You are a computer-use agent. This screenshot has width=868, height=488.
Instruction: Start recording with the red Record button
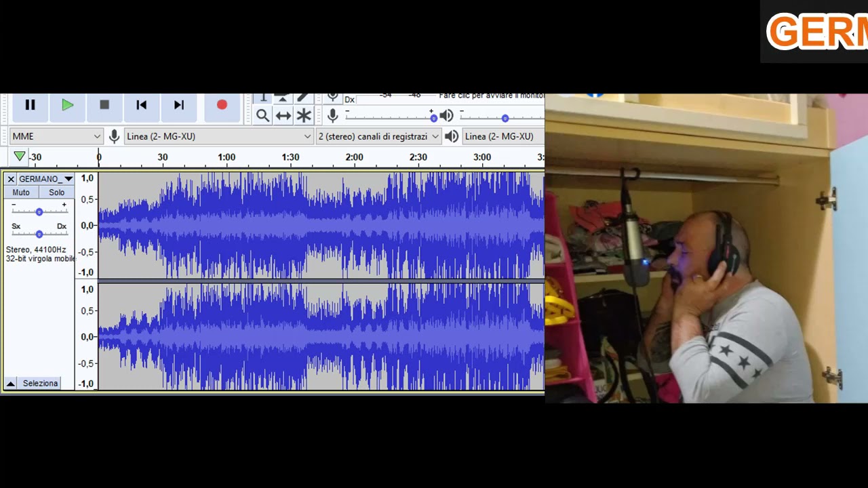click(x=222, y=105)
